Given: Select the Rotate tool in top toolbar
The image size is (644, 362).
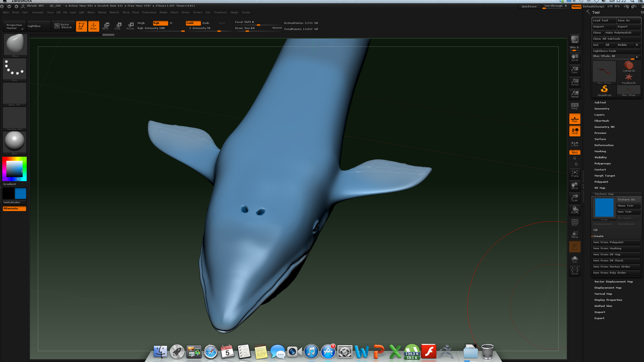Looking at the screenshot, I should [x=130, y=26].
